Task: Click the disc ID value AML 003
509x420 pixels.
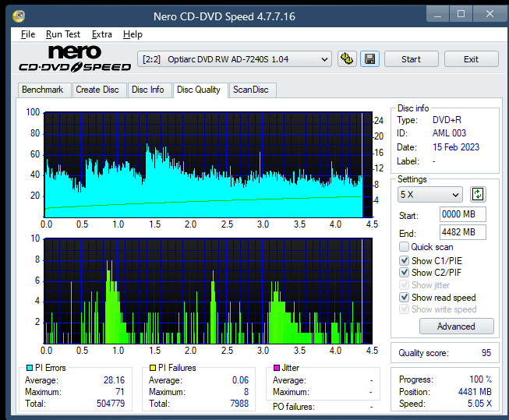Action: click(449, 133)
